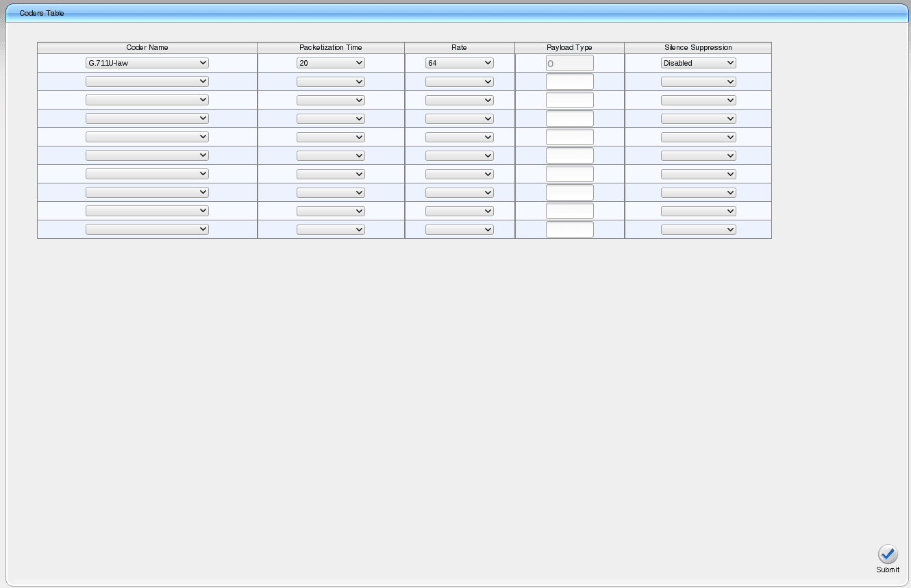Click the Silence Suppression column header
The image size is (911, 588).
(x=699, y=48)
